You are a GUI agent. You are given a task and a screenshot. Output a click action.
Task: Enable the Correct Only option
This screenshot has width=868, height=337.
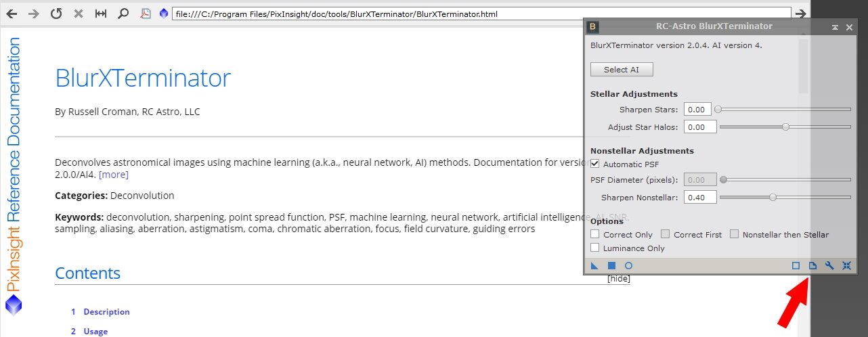[595, 234]
